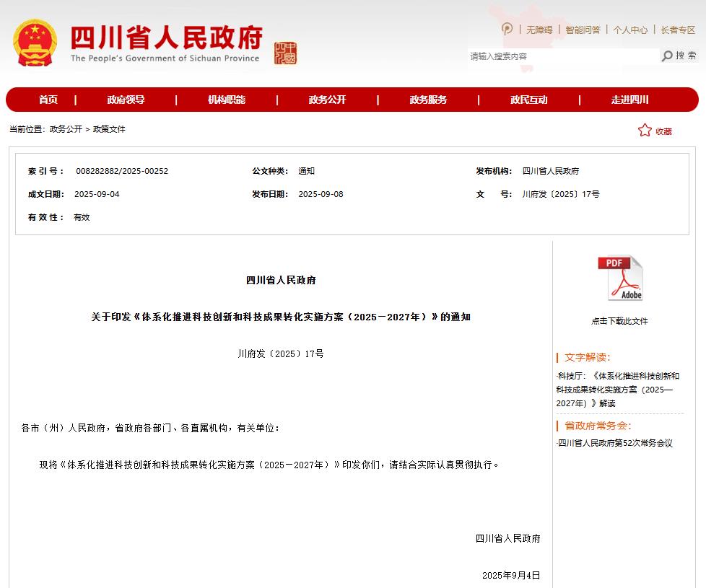Select 政民互动 in the nav bar
This screenshot has height=588, width=706.
[528, 100]
